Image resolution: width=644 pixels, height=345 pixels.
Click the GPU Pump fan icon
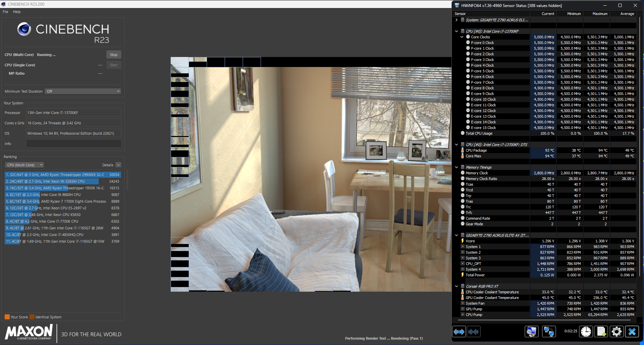coord(462,309)
